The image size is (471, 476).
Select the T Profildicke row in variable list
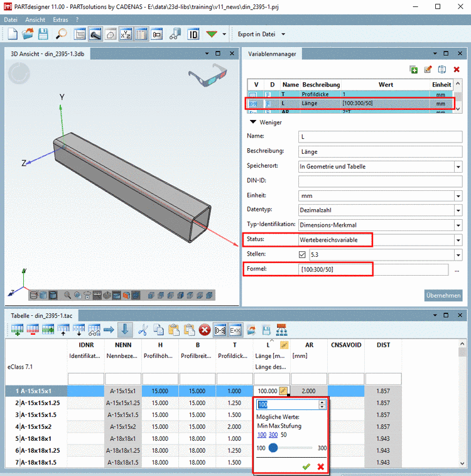click(350, 94)
